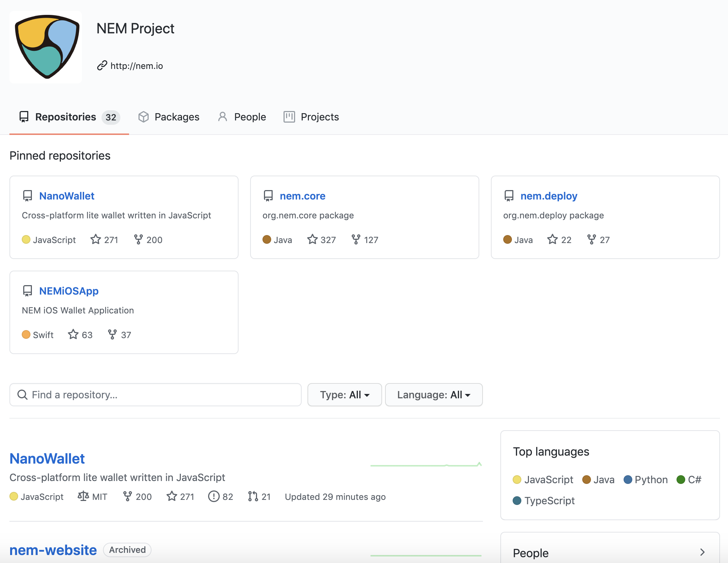The width and height of the screenshot is (728, 563).
Task: Click the 200 forks link in NanoWallet list row
Action: [x=137, y=496]
